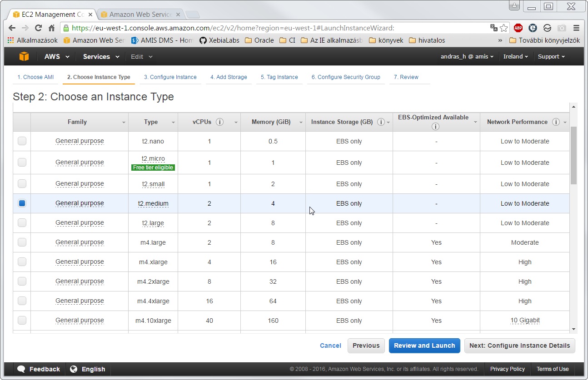Image resolution: width=588 pixels, height=380 pixels.
Task: Reload the page with the refresh icon
Action: pos(38,28)
